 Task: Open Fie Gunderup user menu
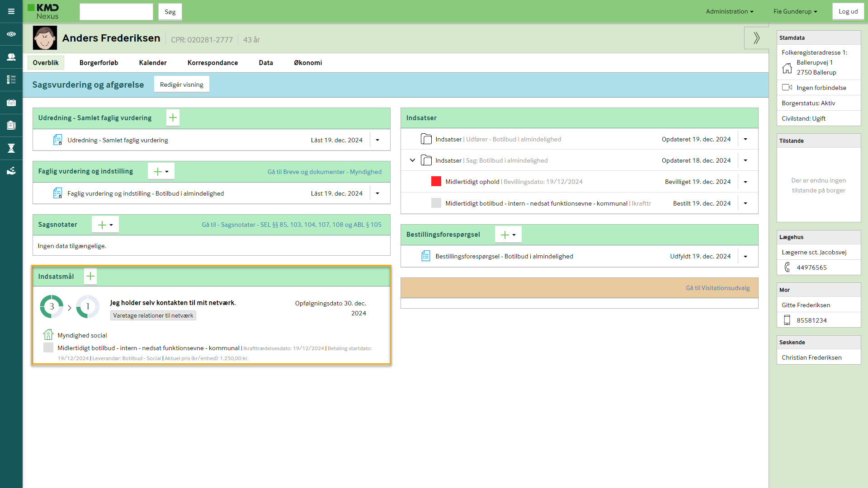(795, 12)
